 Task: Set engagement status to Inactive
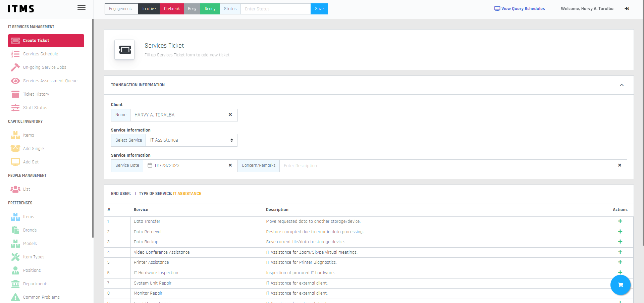pyautogui.click(x=149, y=9)
